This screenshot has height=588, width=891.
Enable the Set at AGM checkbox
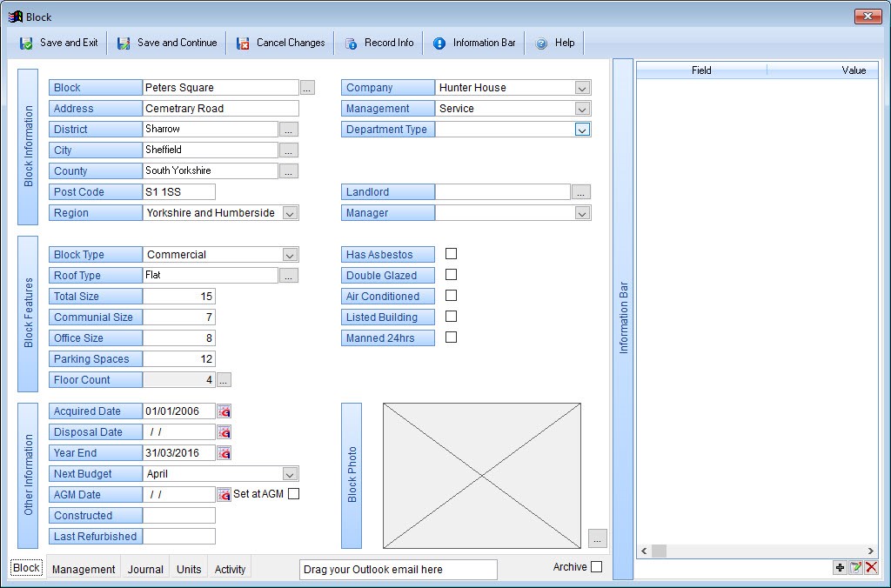[294, 494]
